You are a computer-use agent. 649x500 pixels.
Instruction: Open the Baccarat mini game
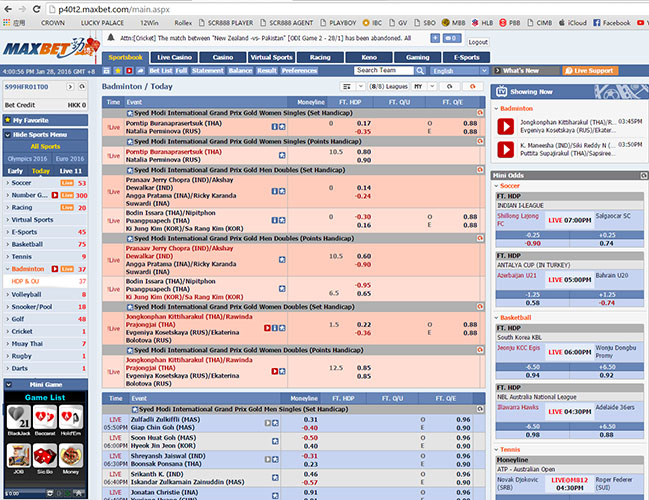pos(45,418)
